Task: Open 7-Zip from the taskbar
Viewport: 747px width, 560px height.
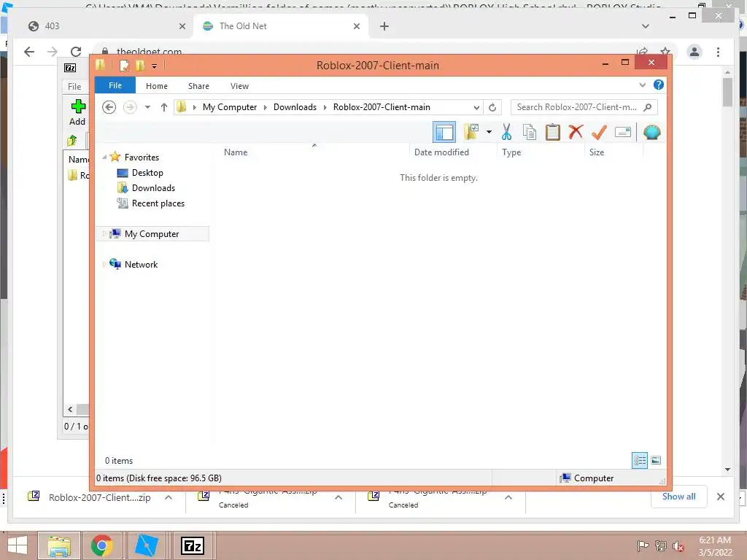Action: (x=192, y=545)
